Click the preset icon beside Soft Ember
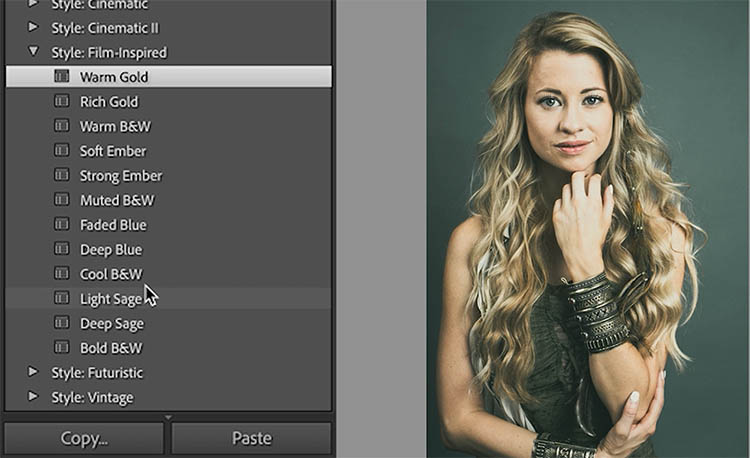Viewport: 750px width, 458px height. [x=61, y=150]
